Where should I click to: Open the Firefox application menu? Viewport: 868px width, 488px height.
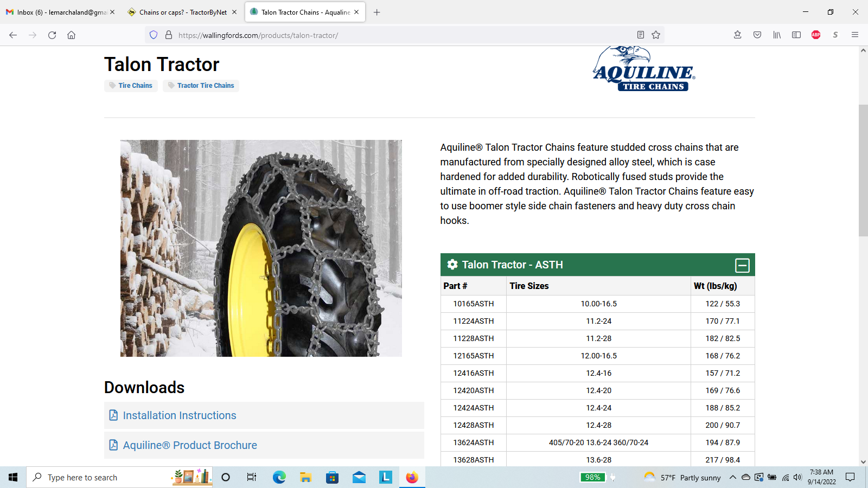855,35
